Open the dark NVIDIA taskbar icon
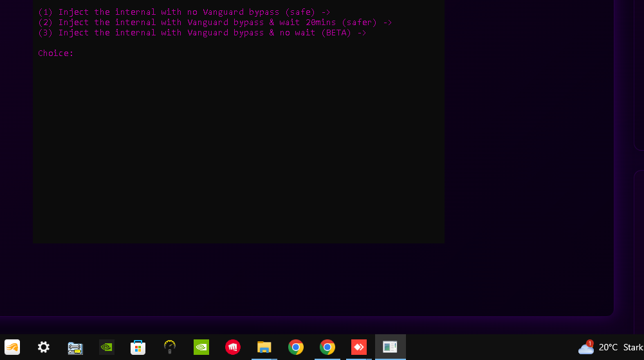The height and width of the screenshot is (360, 644). pos(107,347)
